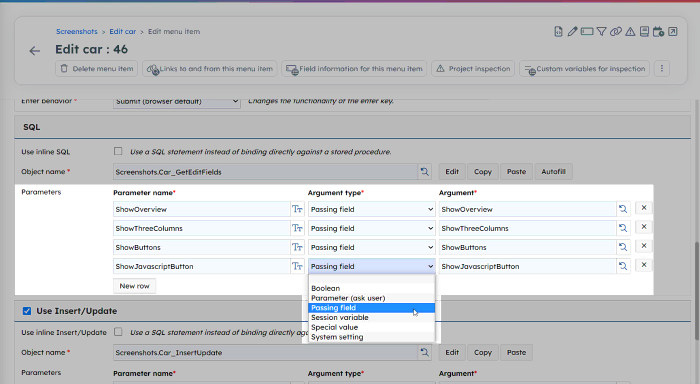The height and width of the screenshot is (384, 700).
Task: Click the Screenshots.Car_GetEditFields object name field
Action: [266, 171]
